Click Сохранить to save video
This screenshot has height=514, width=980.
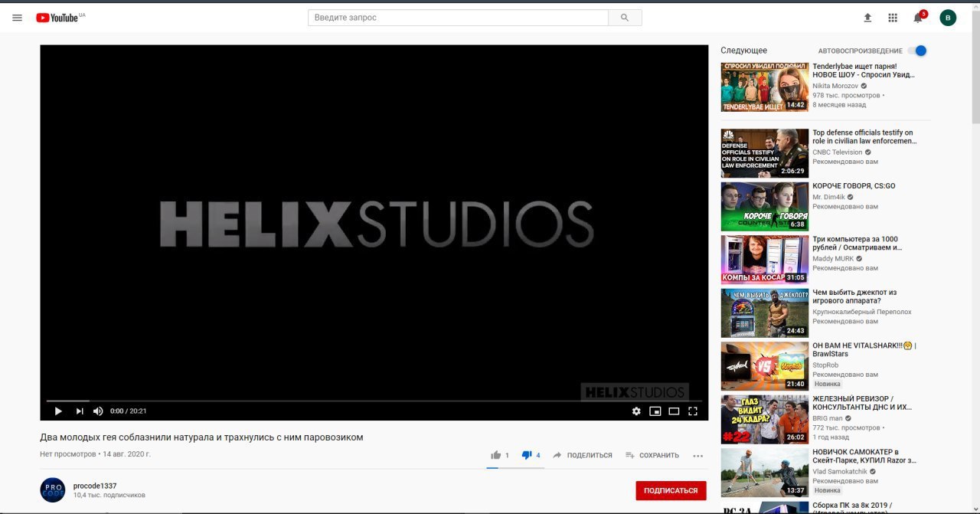(x=652, y=455)
